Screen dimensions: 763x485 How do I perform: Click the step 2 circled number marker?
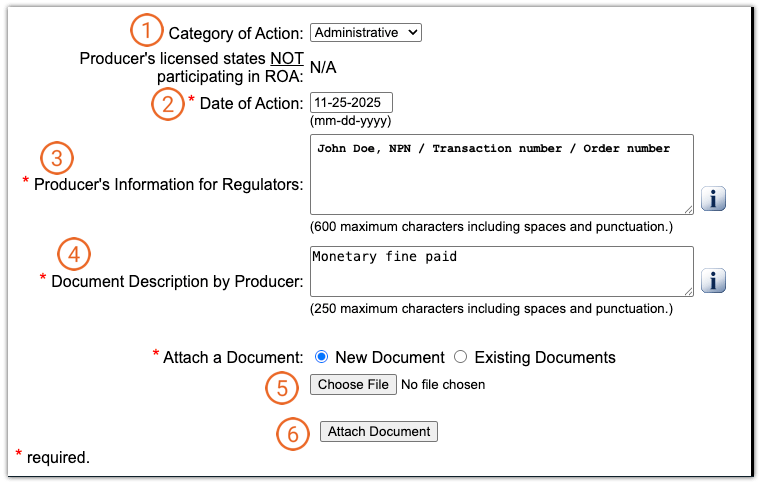click(x=166, y=103)
